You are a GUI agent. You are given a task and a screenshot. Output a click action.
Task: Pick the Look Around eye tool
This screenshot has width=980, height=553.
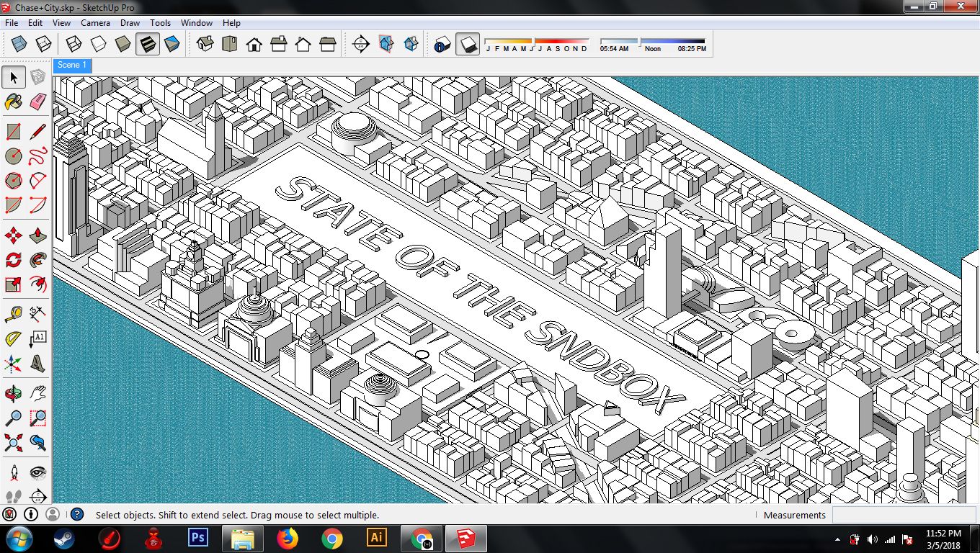coord(37,473)
